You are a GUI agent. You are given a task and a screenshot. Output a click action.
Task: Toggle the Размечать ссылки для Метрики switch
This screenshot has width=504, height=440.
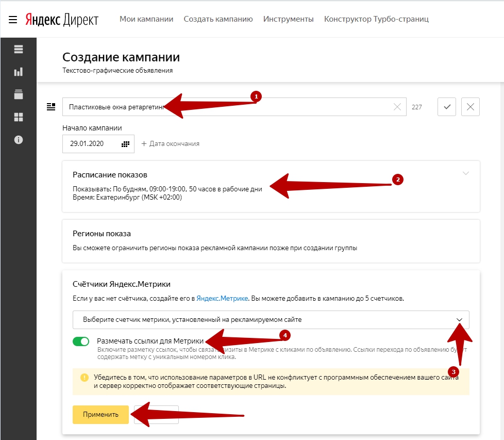[81, 341]
